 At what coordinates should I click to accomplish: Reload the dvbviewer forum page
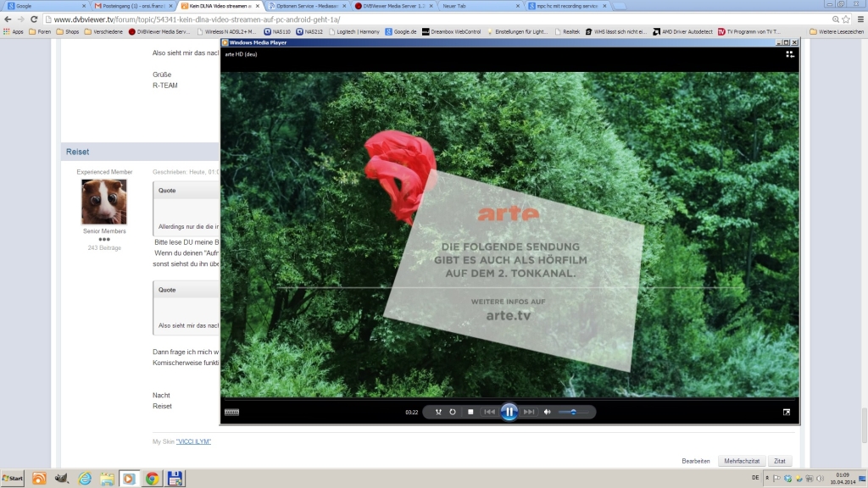click(x=34, y=19)
